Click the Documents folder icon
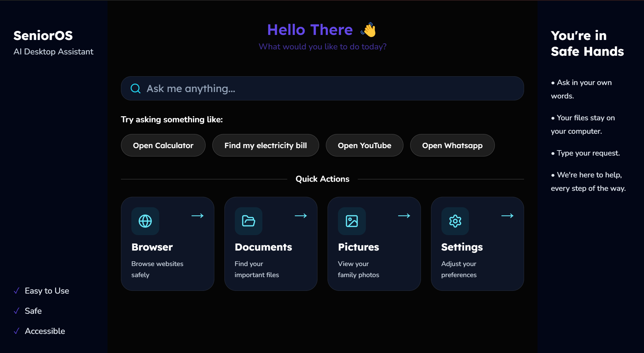This screenshot has width=644, height=353. 249,221
